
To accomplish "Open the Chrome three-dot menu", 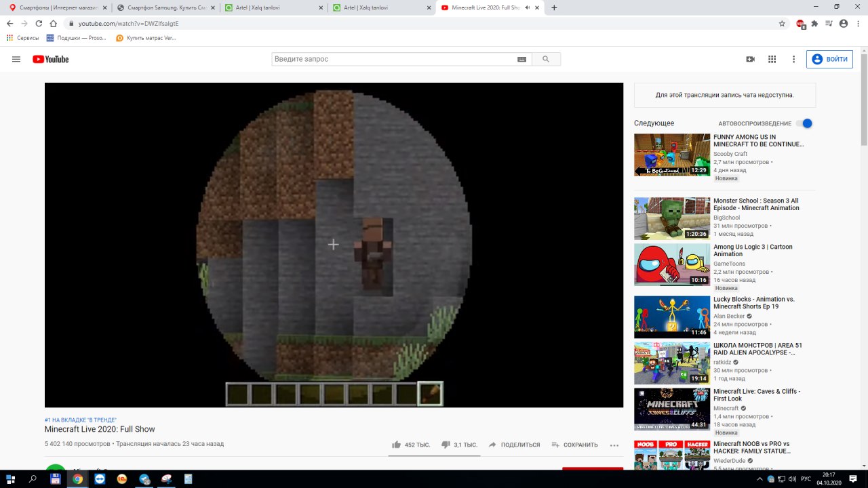I will (858, 23).
